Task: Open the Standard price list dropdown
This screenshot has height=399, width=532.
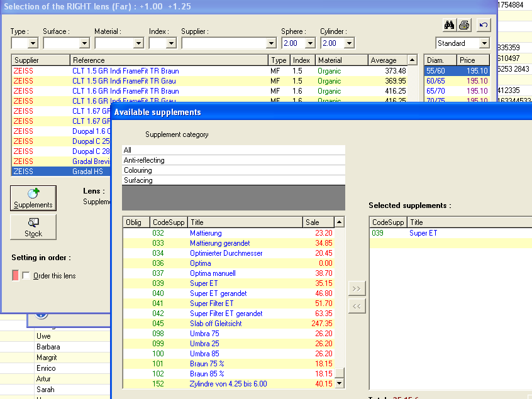Action: tap(484, 43)
